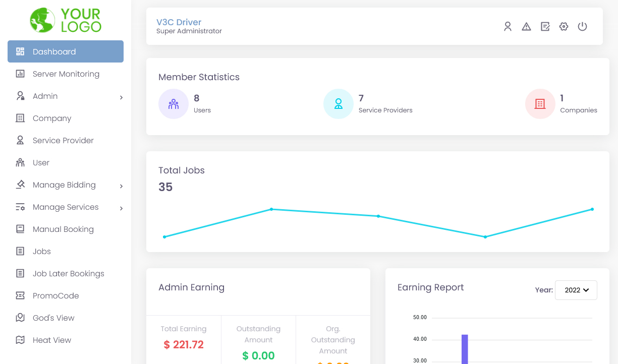This screenshot has width=618, height=364.
Task: Select the PromoCode sidebar icon
Action: (x=20, y=295)
